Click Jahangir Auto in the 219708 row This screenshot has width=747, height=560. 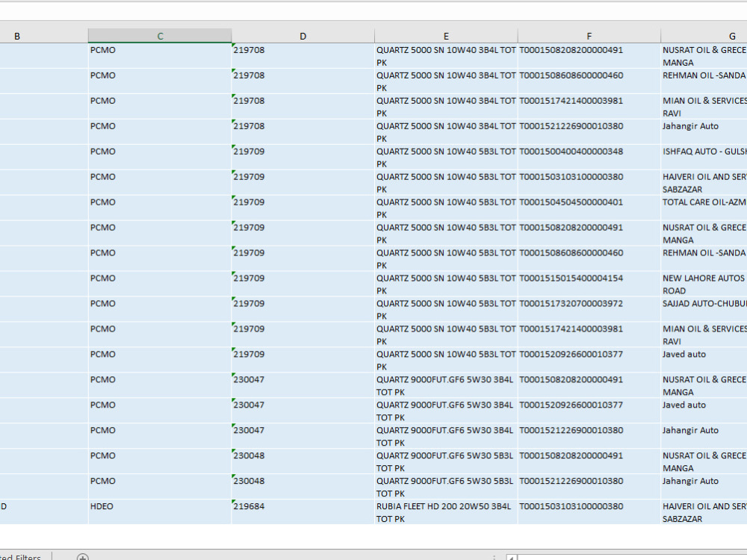click(704, 132)
